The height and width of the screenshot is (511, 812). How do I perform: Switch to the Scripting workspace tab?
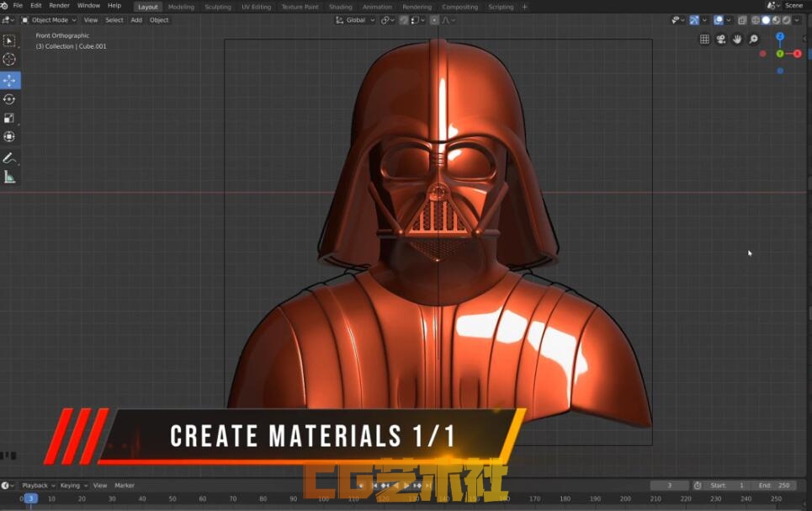click(x=501, y=7)
